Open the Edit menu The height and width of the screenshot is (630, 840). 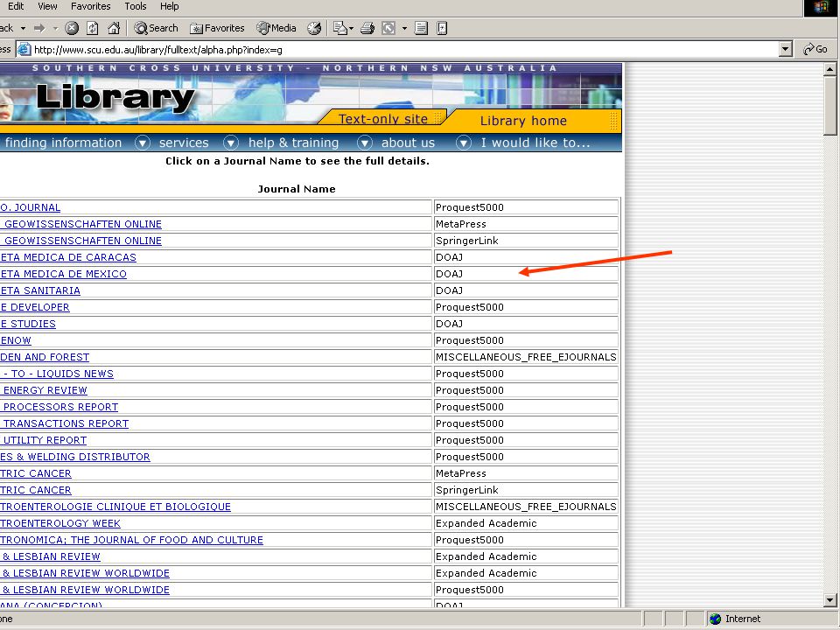coord(16,6)
